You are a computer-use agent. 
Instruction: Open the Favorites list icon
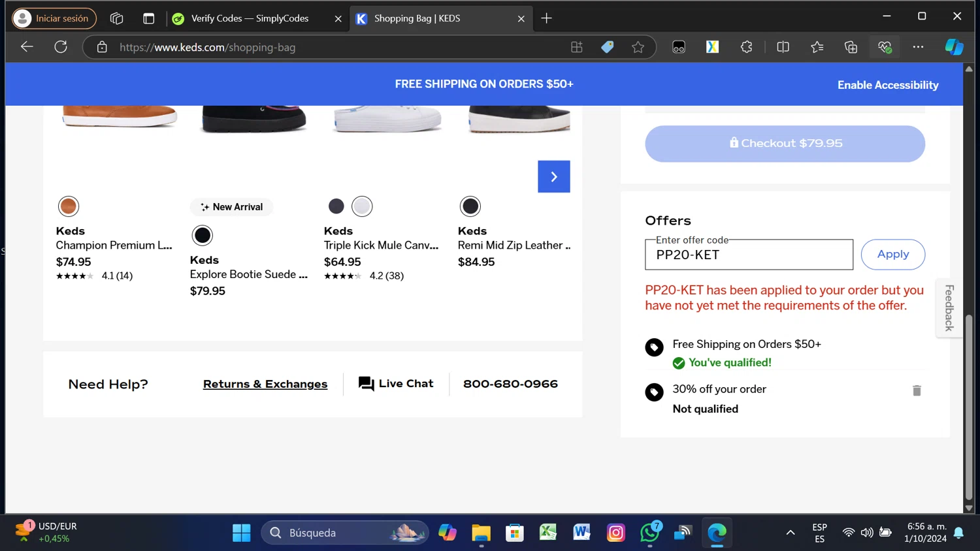click(x=817, y=47)
